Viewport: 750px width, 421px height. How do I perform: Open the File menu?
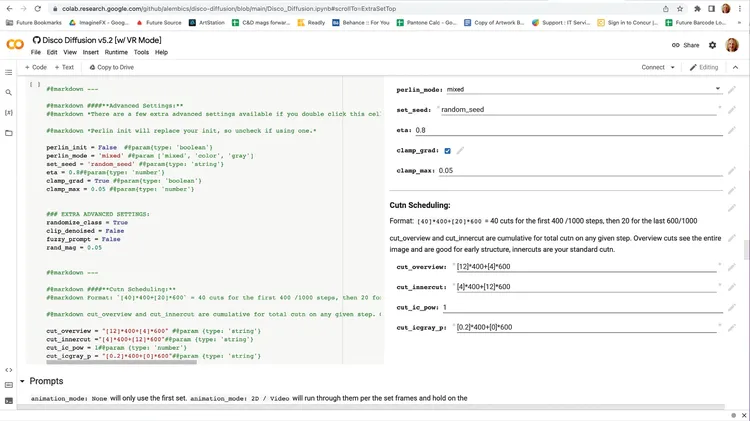tap(36, 52)
